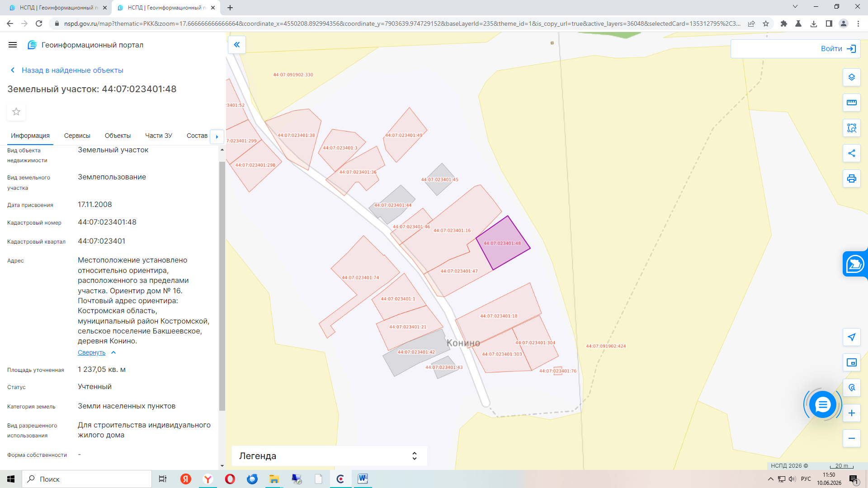868x488 pixels.
Task: Click the Геоинформационный портал logo icon
Action: 32,45
